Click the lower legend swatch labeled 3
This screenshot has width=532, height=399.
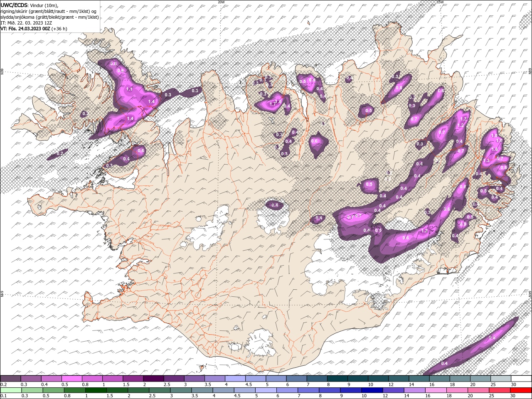(x=180, y=390)
